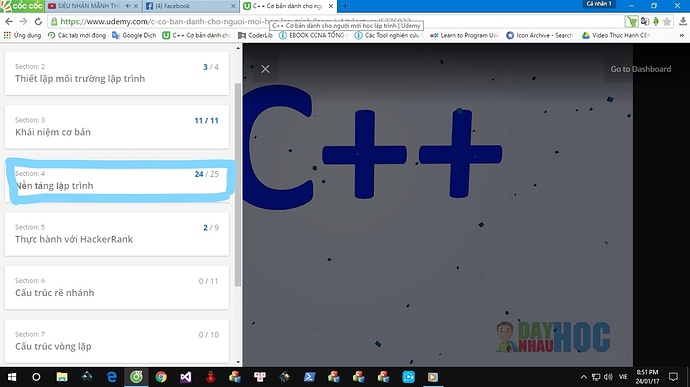The width and height of the screenshot is (690, 387).
Task: Expand Section 5 Thực hành với HackerRank
Action: [x=117, y=234]
